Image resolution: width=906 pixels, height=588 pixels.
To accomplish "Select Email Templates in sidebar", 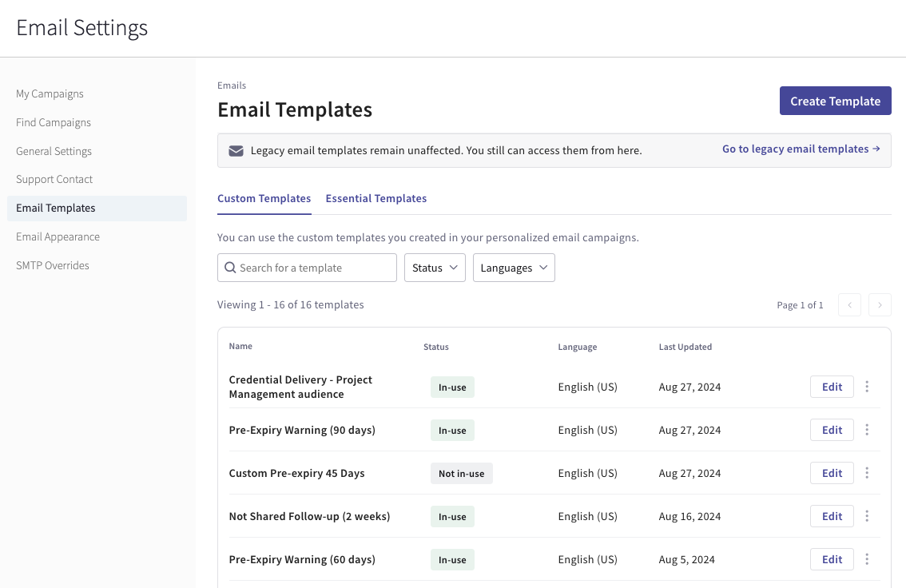I will (97, 208).
